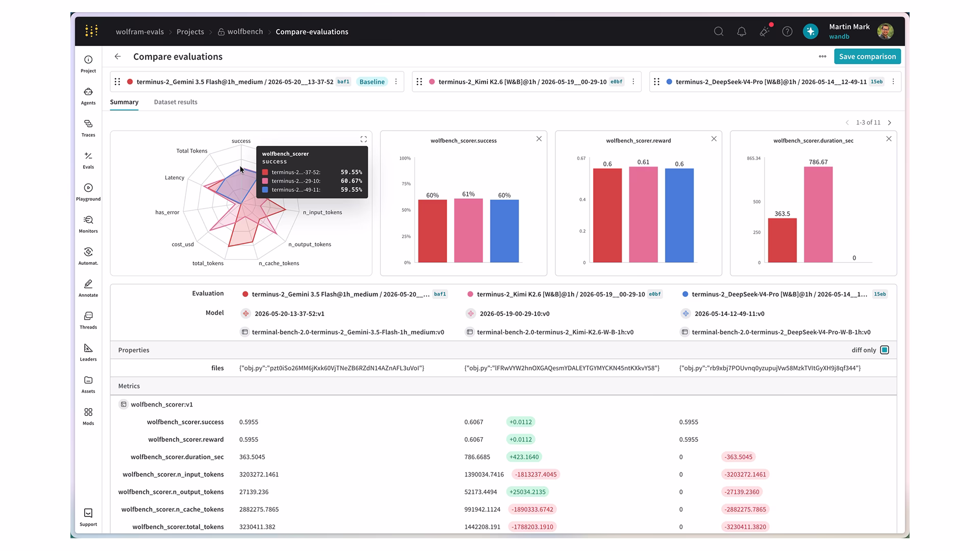This screenshot has width=980, height=551.
Task: Open the notifications bell
Action: [x=742, y=32]
